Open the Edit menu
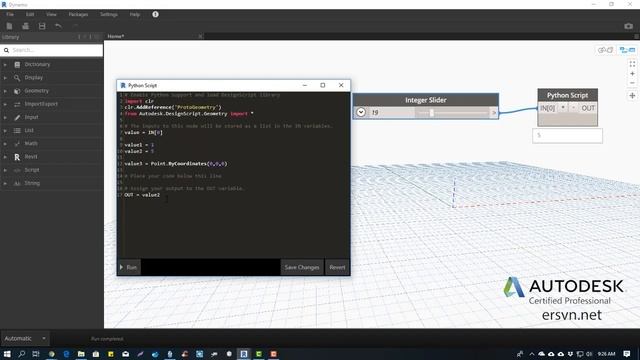640x360 pixels. tap(30, 14)
